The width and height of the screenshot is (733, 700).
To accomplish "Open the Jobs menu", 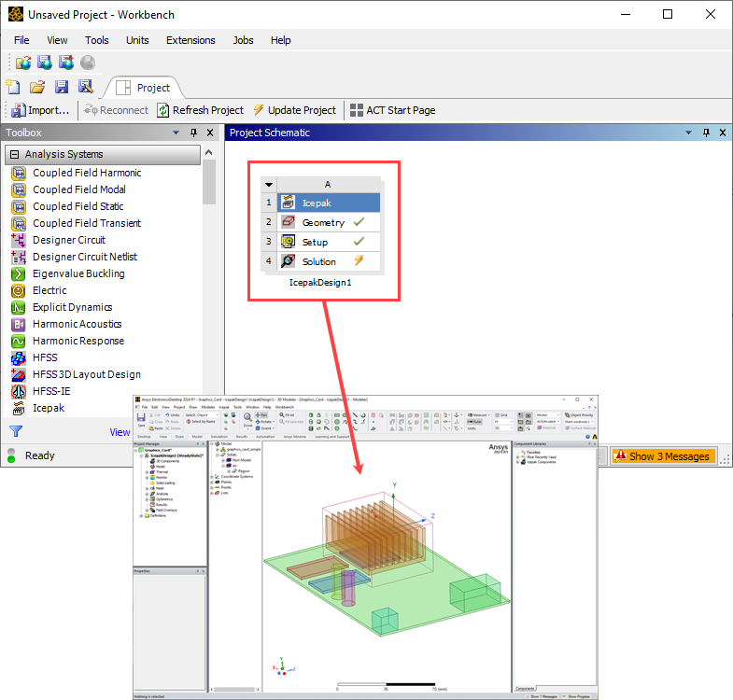I will (x=243, y=40).
